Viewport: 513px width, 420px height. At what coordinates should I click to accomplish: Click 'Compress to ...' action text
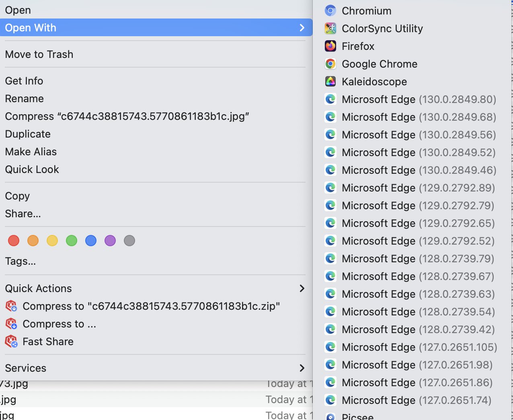tap(60, 324)
